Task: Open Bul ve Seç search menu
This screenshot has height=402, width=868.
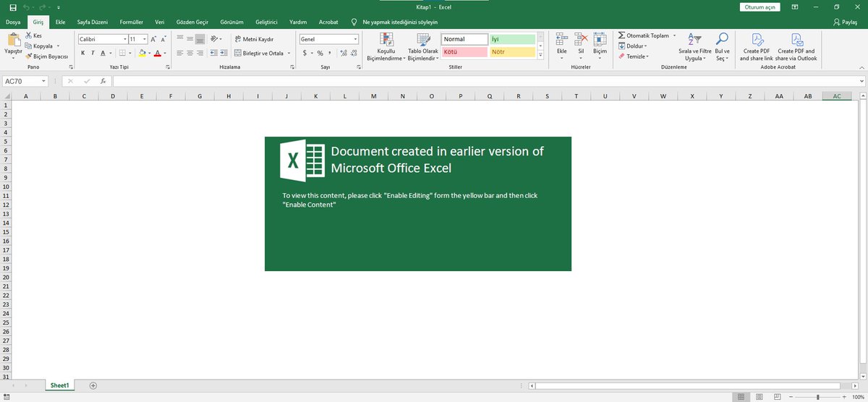Action: [x=722, y=47]
